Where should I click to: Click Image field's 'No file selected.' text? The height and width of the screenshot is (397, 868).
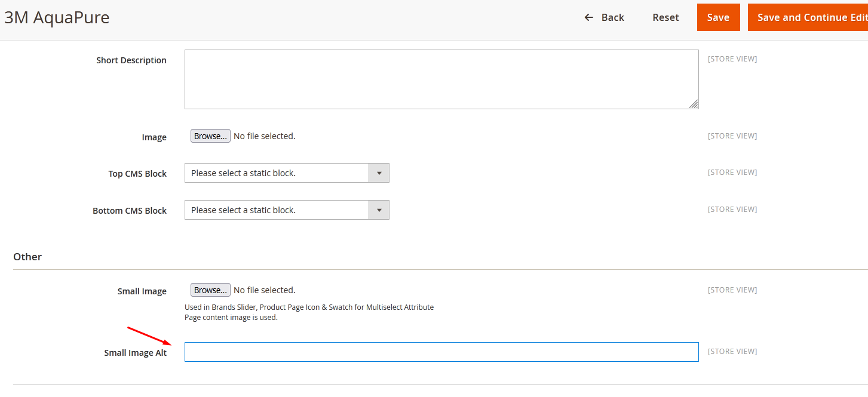coord(265,136)
